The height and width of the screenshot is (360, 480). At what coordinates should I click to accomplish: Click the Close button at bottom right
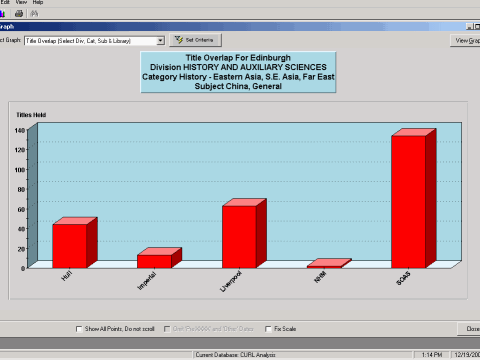click(469, 329)
